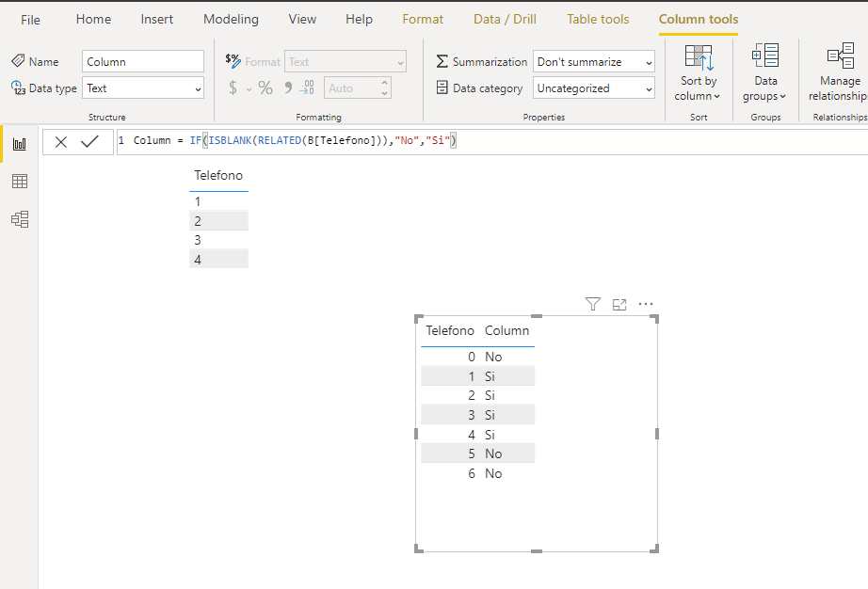This screenshot has height=589, width=868.
Task: Click the Summarization sigma icon
Action: pos(442,61)
